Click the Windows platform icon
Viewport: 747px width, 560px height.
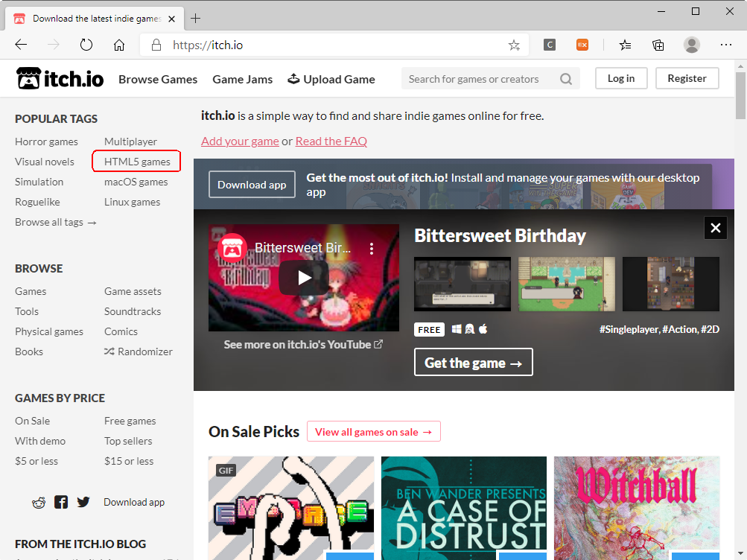[x=457, y=329]
